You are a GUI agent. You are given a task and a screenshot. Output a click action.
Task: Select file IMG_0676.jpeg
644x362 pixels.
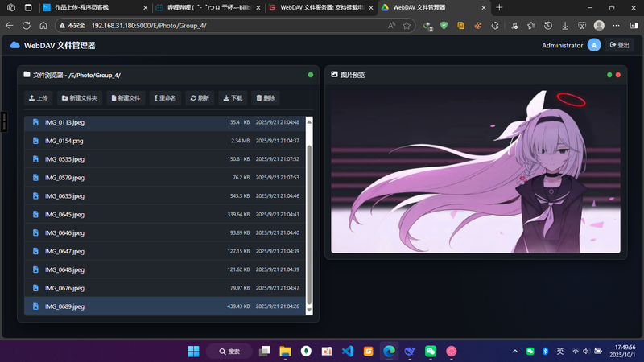point(164,288)
